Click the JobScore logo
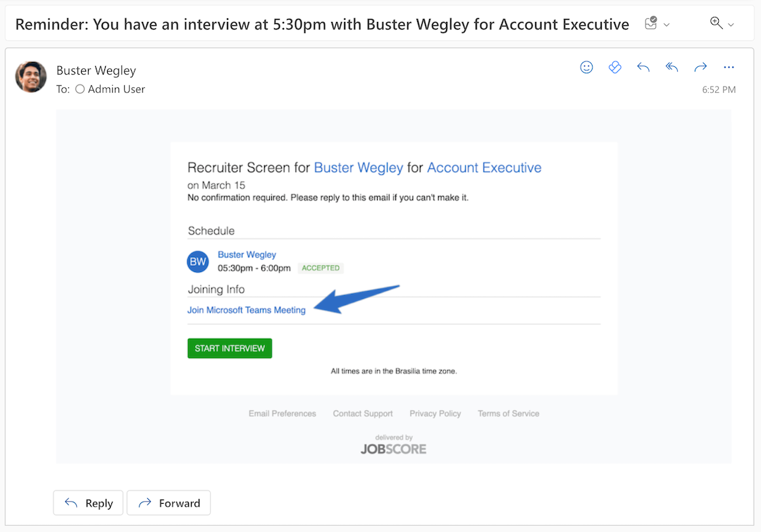Viewport: 761px width, 532px height. (394, 449)
